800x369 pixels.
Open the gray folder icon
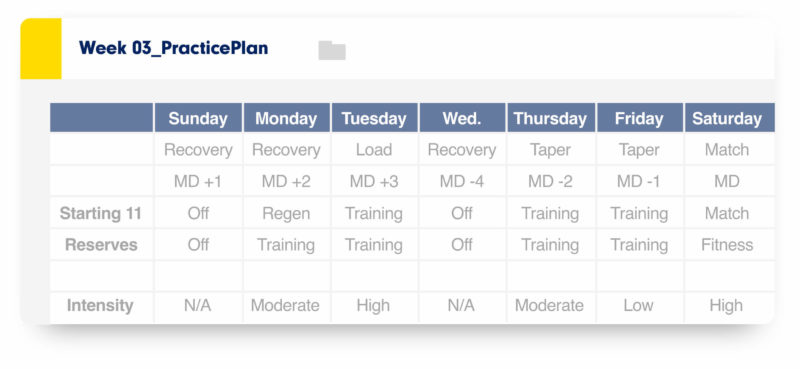(x=332, y=50)
